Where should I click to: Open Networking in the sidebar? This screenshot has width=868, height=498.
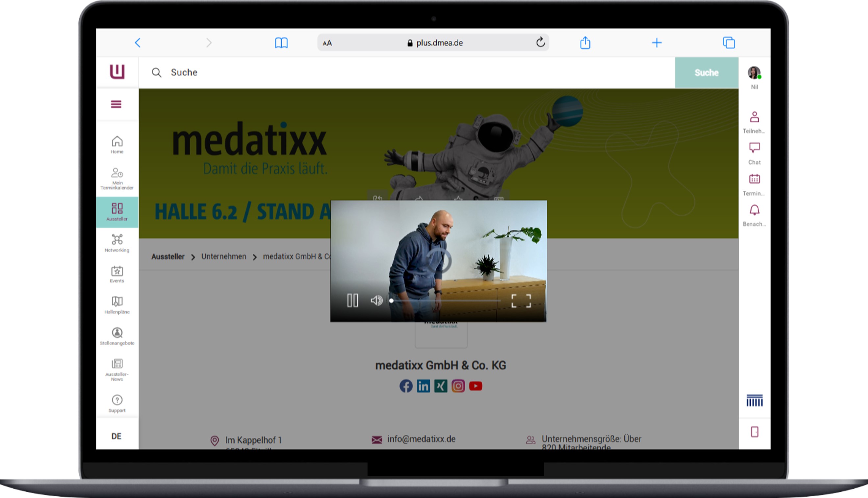117,244
